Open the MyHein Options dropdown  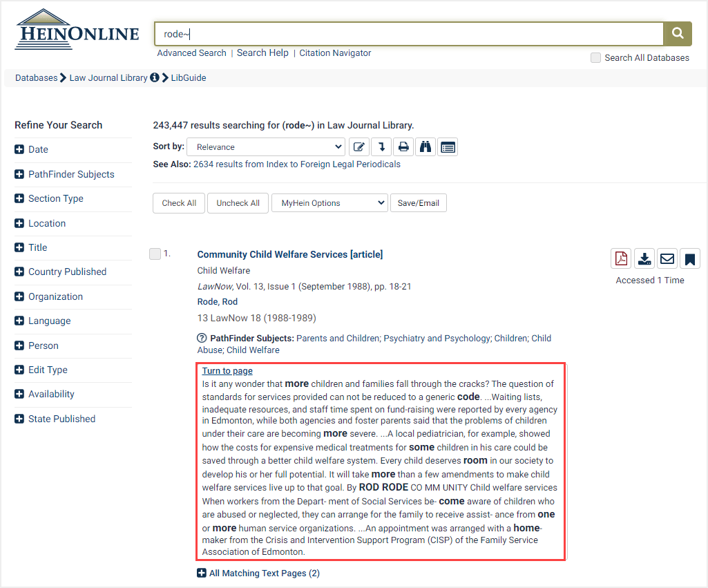click(329, 202)
